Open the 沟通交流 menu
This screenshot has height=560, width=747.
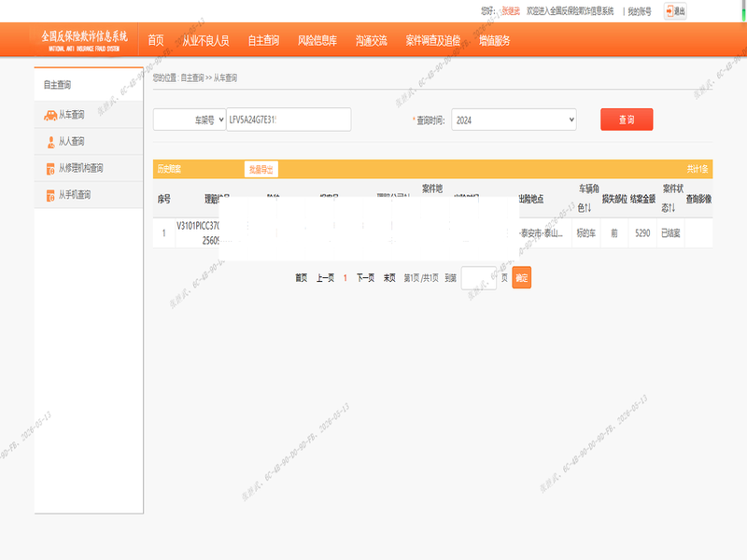tap(372, 40)
